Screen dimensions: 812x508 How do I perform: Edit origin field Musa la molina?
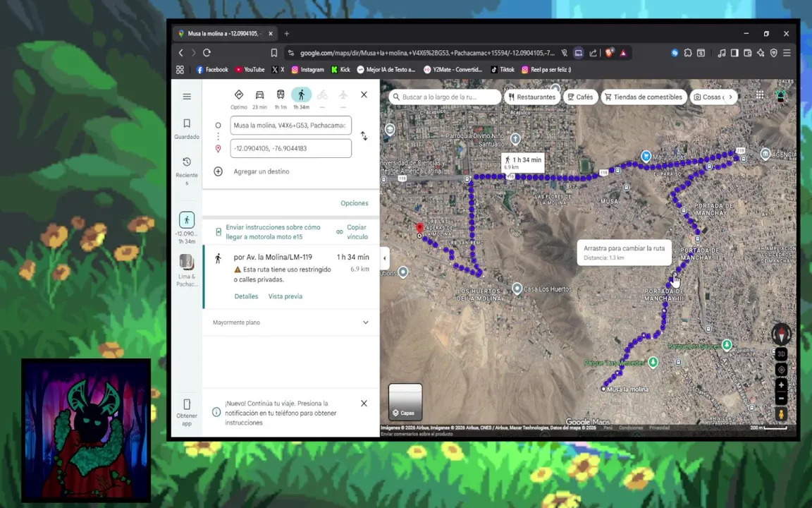(290, 126)
